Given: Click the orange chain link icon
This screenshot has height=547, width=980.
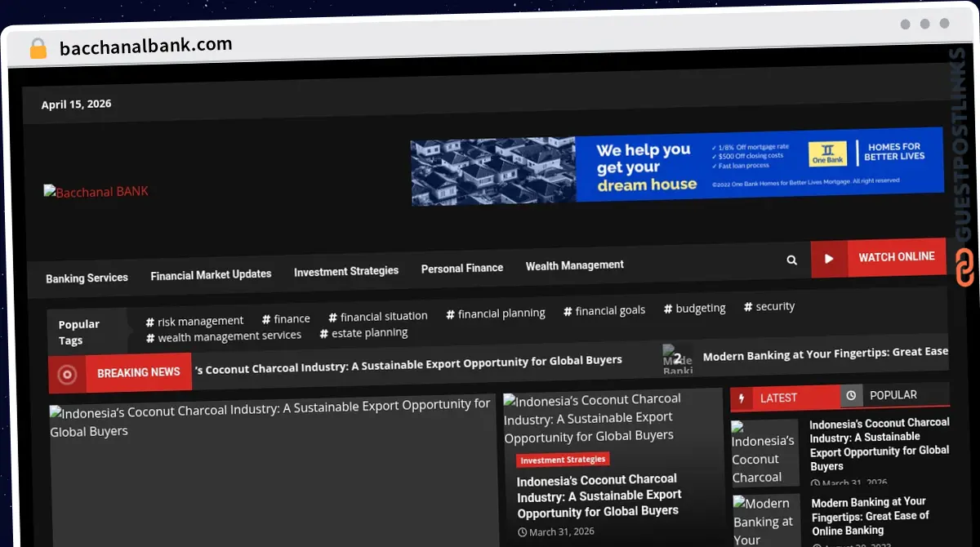Looking at the screenshot, I should pos(964,269).
